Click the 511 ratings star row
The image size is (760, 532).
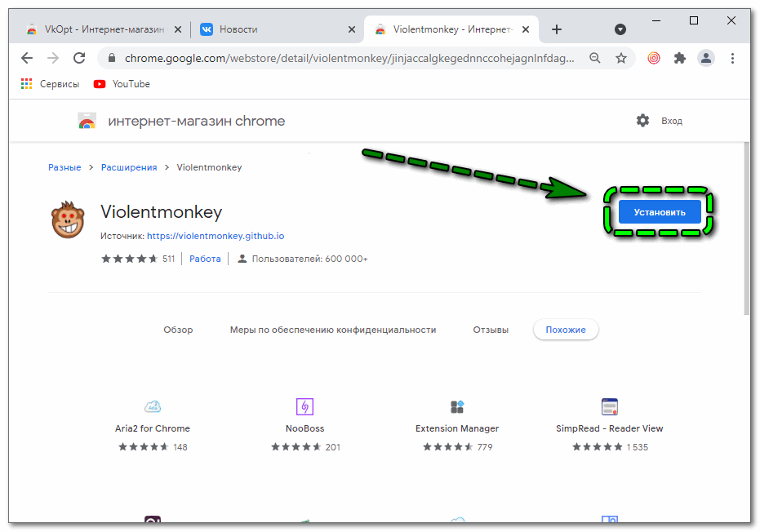click(138, 259)
